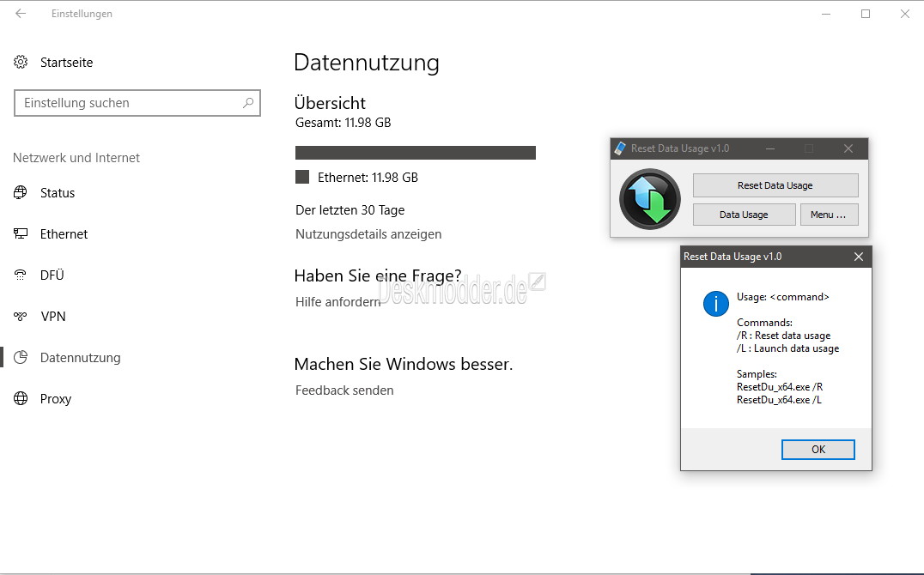Click Hilfe anfordern link

[x=337, y=301]
